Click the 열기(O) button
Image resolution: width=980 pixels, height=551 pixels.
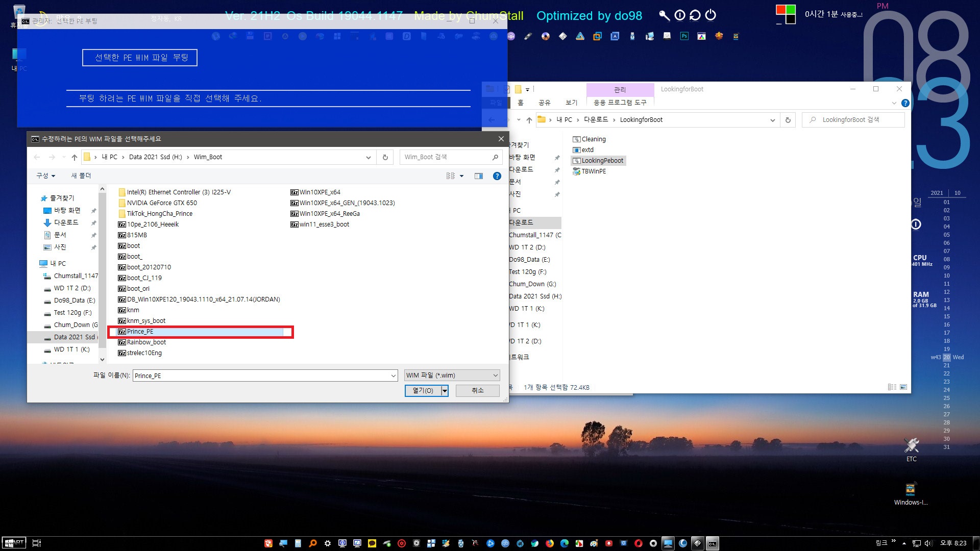point(423,391)
